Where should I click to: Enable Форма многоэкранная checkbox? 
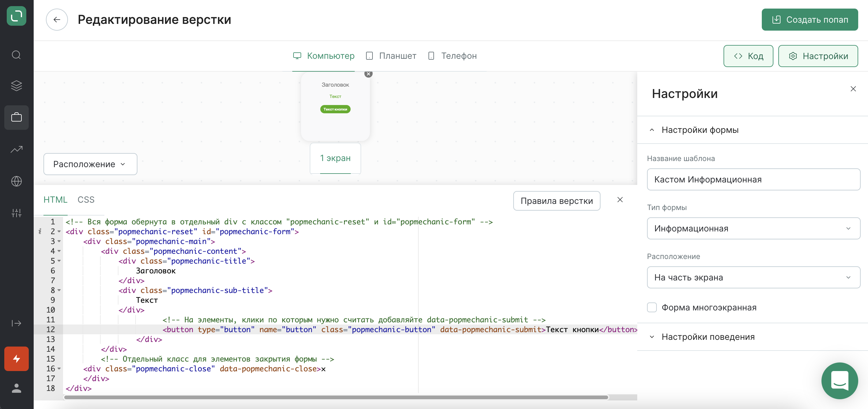[x=652, y=307]
